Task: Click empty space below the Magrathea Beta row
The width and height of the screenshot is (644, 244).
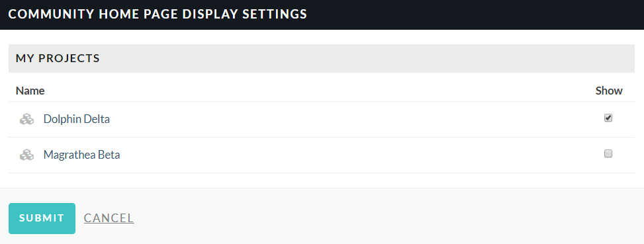Action: click(322, 181)
